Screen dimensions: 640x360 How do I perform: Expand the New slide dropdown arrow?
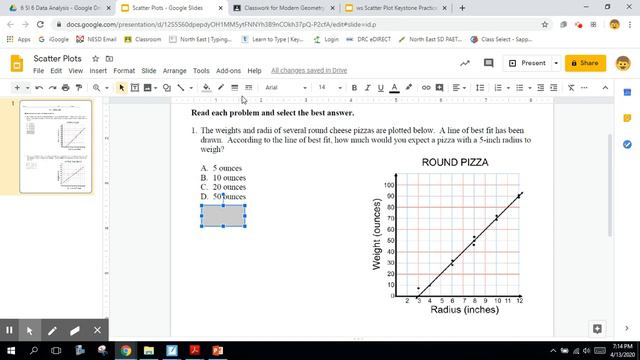[x=27, y=88]
